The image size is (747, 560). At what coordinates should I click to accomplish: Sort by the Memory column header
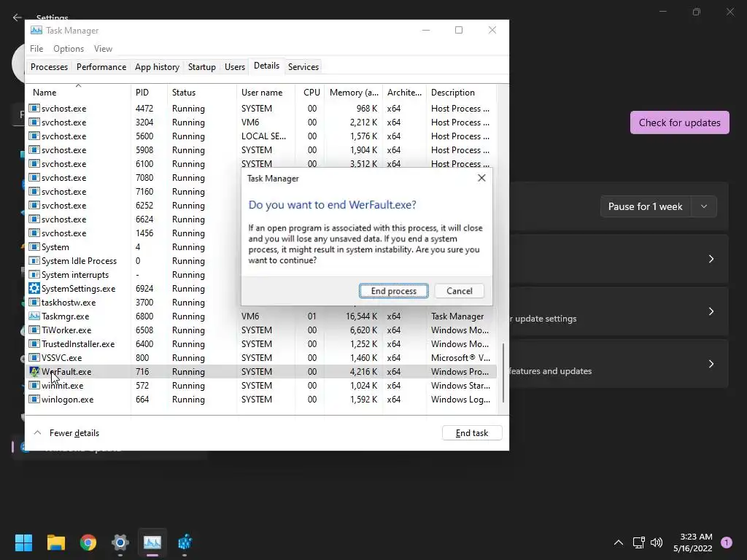354,93
